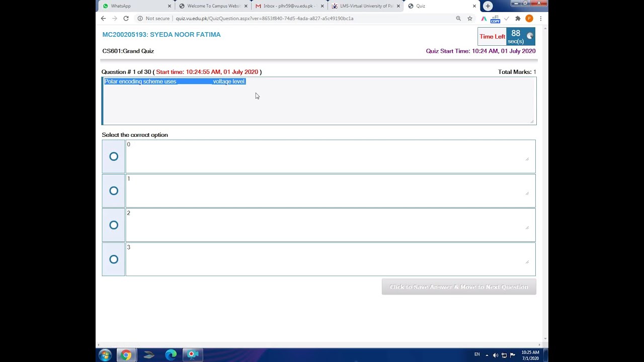Grab the question box resize handle
The image size is (644, 362).
click(532, 121)
